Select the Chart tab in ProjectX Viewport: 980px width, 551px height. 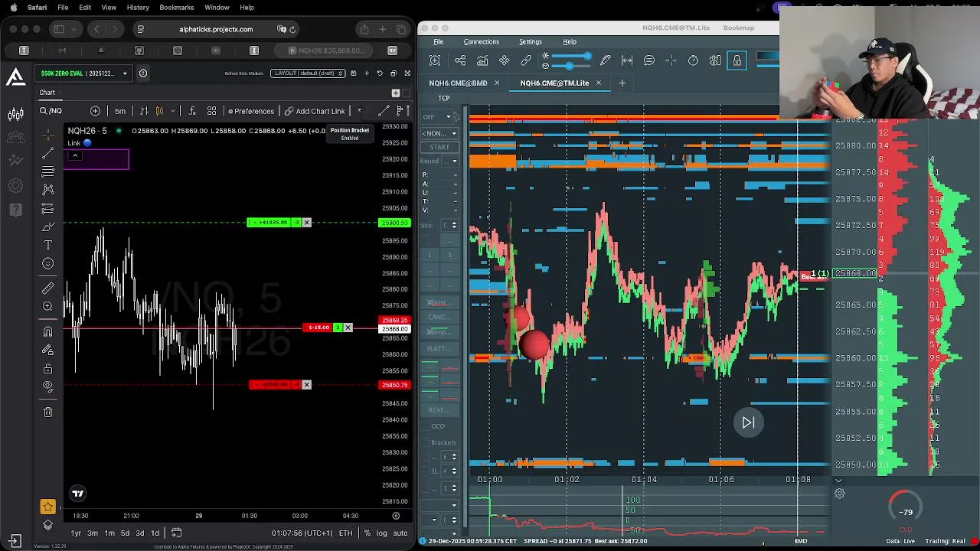(x=47, y=93)
